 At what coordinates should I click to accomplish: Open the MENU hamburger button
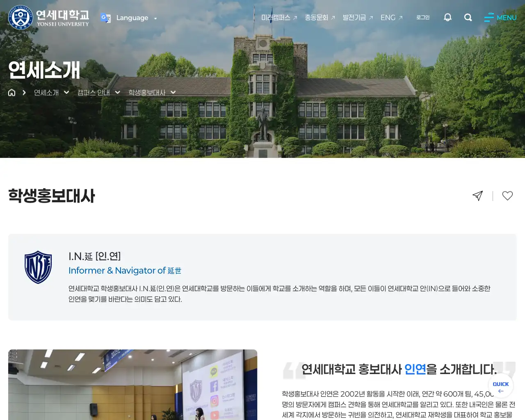click(x=500, y=18)
